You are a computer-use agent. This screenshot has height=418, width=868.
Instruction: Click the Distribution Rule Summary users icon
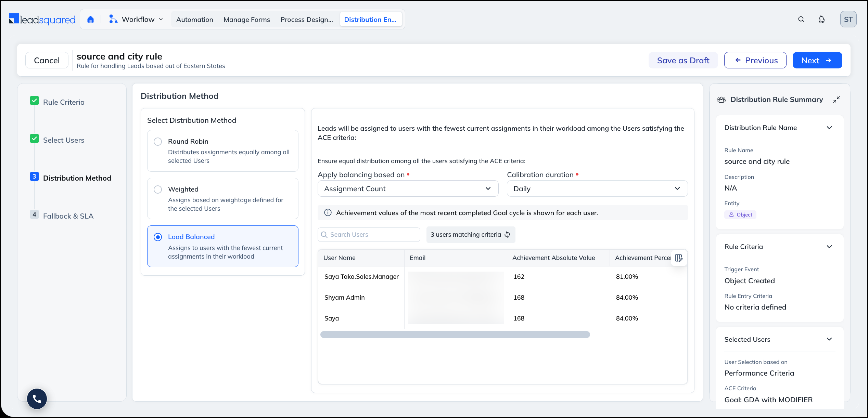click(721, 100)
